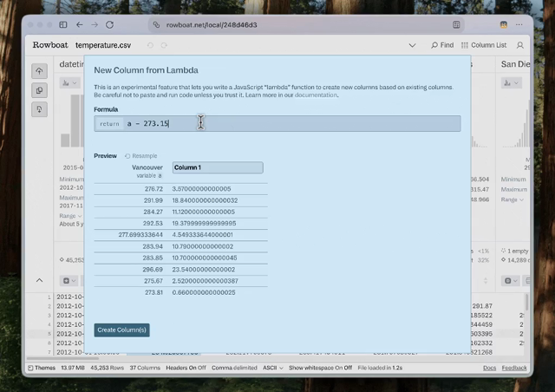The width and height of the screenshot is (555, 392).
Task: Click preview value 23.54000000000002
Action: (204, 270)
